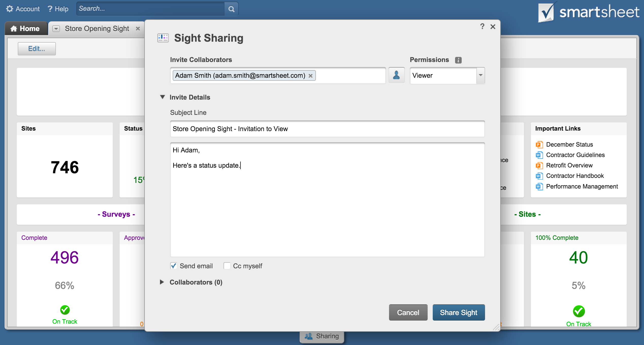Viewport: 644px width, 345px height.
Task: Click the Subject Line input field
Action: tap(327, 129)
